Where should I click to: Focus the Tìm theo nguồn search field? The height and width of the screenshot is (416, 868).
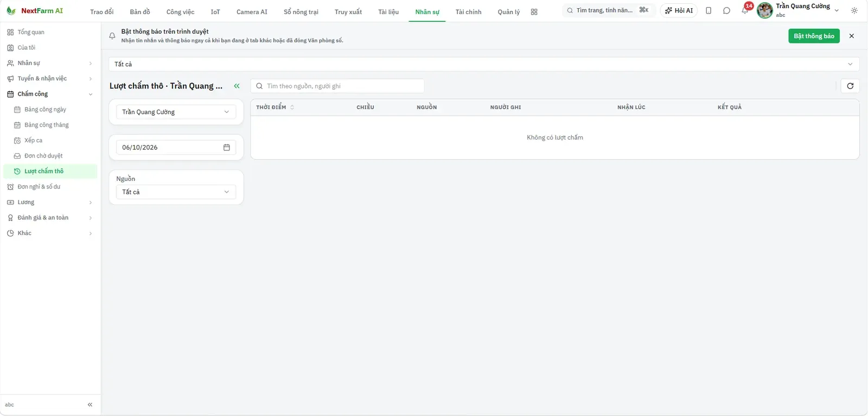click(337, 86)
